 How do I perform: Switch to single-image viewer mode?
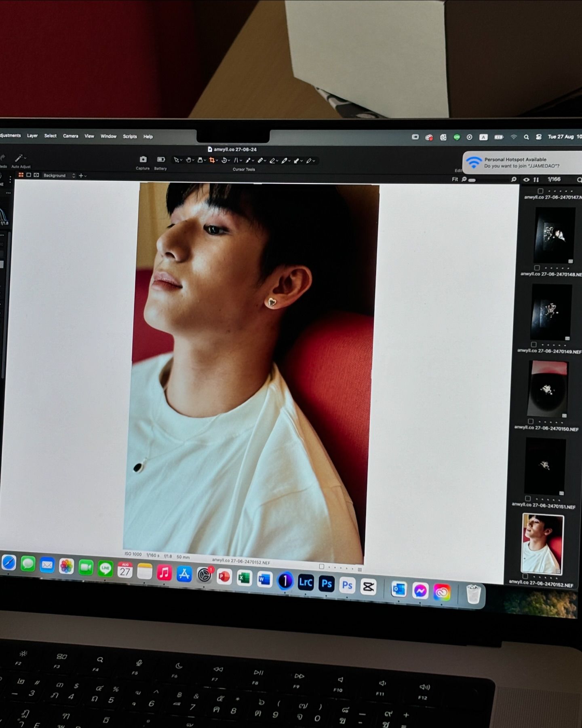pos(29,175)
